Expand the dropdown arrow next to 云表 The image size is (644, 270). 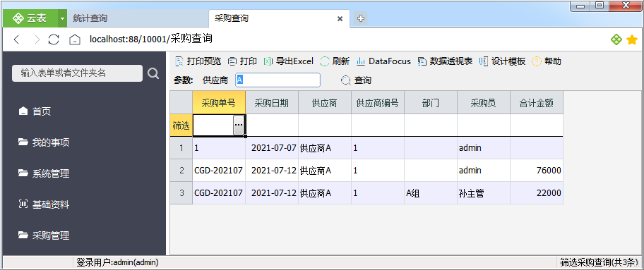coord(62,19)
